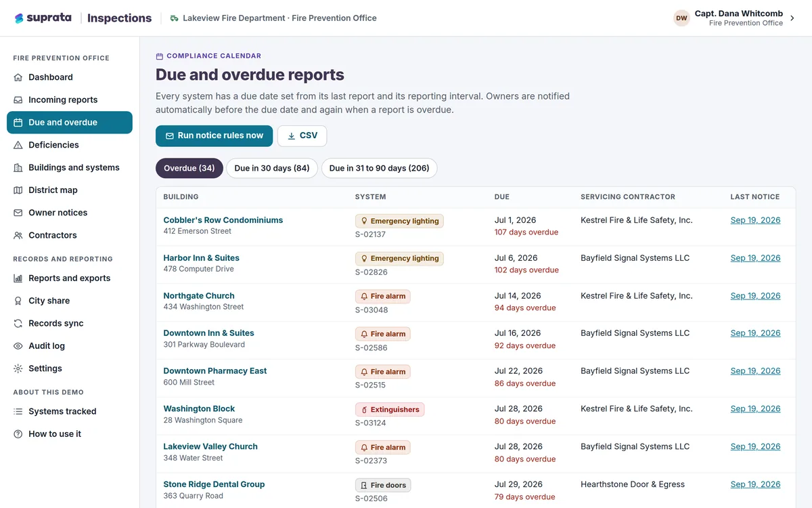This screenshot has height=508, width=812.
Task: Open Deficiencies in the sidebar
Action: 70,145
